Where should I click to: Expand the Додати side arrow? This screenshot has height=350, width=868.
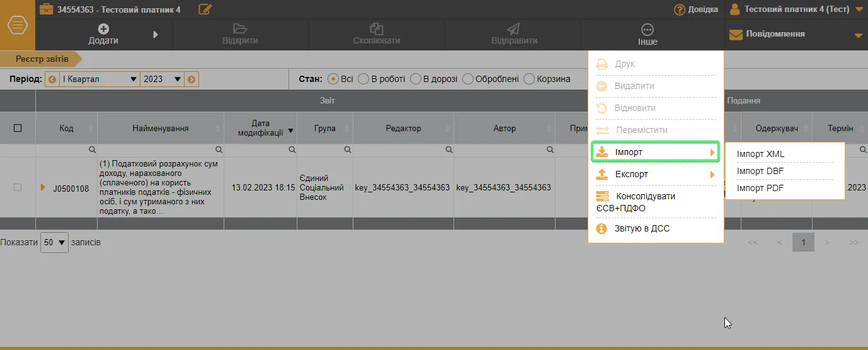[156, 35]
